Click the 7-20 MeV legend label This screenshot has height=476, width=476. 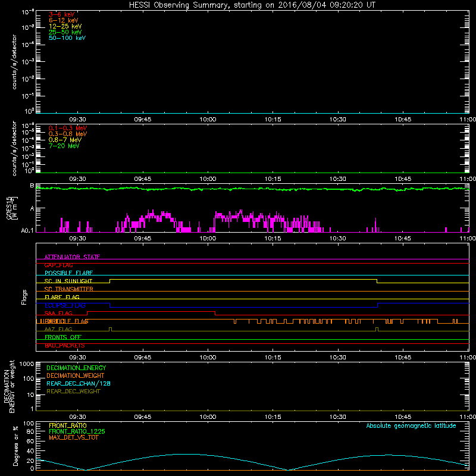coord(64,146)
